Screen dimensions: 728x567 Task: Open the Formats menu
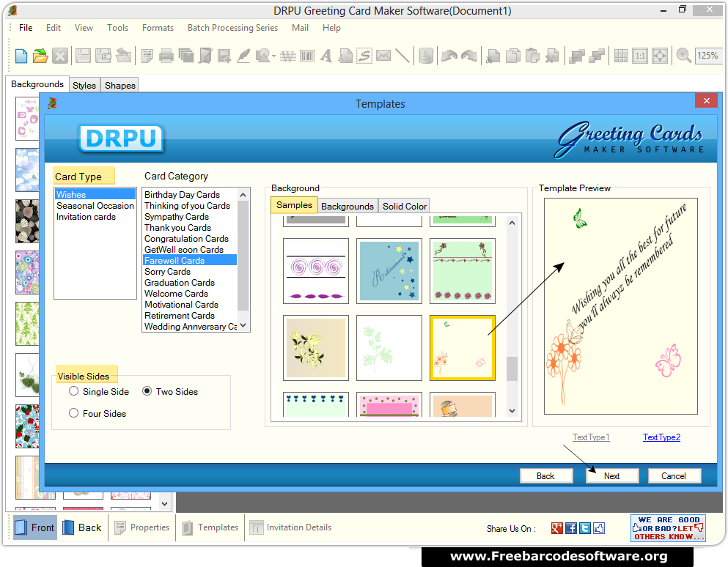point(158,28)
